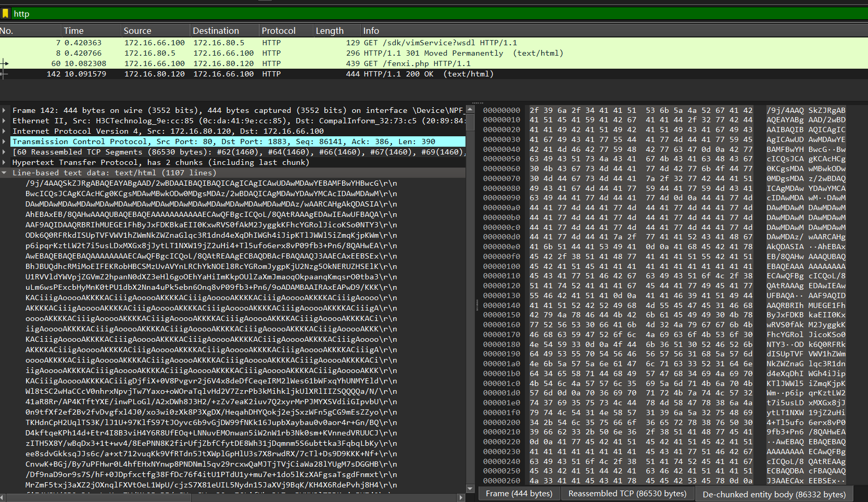Click the display filter bookmark icon
This screenshot has height=502, width=868.
pos(6,14)
